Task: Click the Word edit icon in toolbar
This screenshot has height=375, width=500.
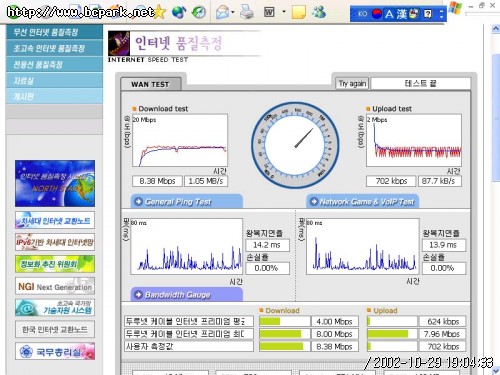Action: pos(269,12)
